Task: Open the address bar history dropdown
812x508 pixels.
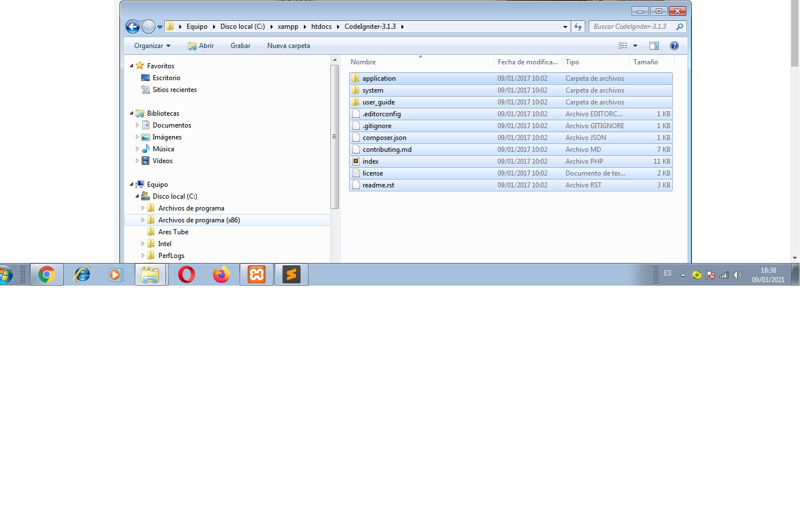Action: (x=565, y=27)
